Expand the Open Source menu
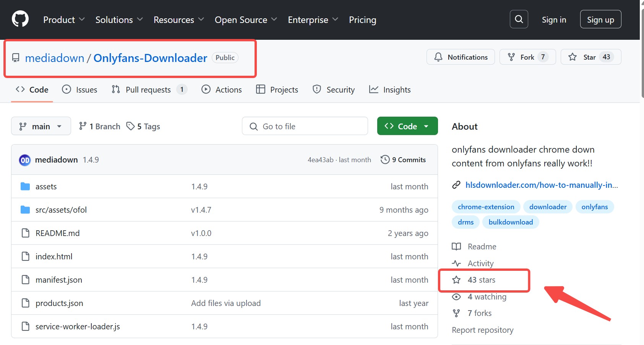The image size is (644, 345). (246, 20)
